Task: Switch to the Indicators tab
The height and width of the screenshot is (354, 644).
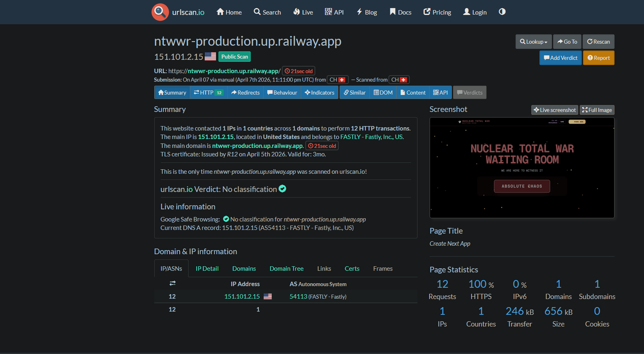Action: point(320,93)
